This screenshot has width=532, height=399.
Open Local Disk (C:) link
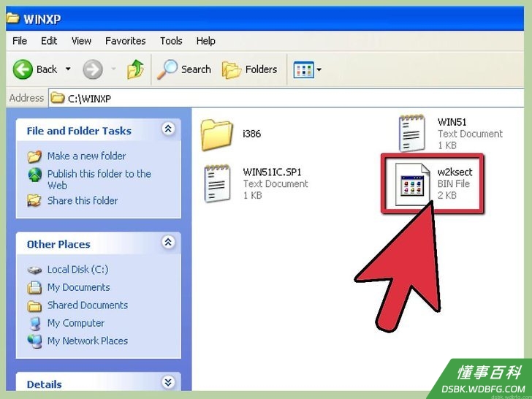(77, 270)
